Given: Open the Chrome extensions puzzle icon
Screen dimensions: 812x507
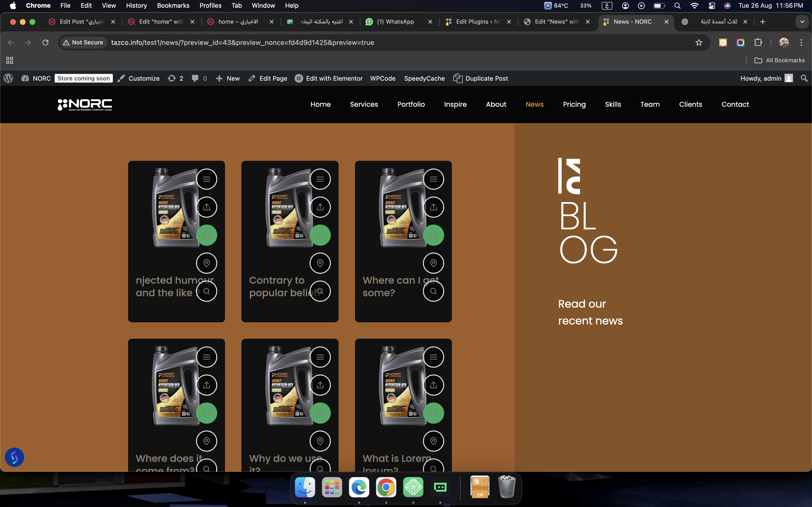Looking at the screenshot, I should coord(758,42).
